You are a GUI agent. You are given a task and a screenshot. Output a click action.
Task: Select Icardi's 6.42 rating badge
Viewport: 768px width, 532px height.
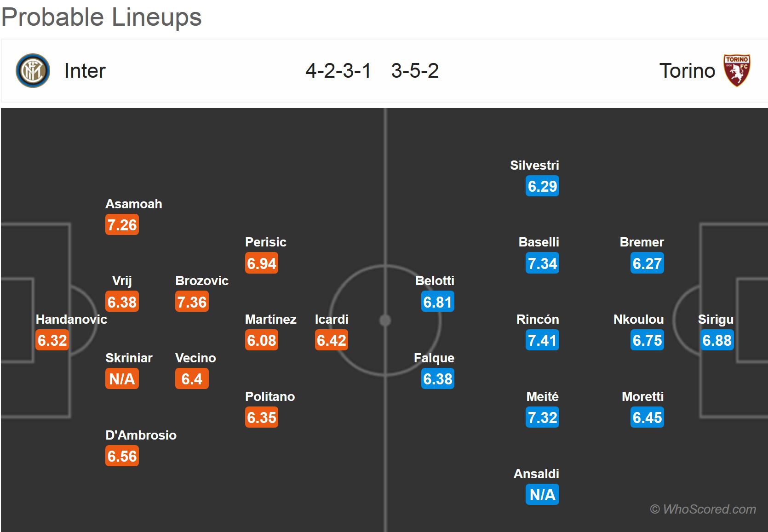[331, 340]
